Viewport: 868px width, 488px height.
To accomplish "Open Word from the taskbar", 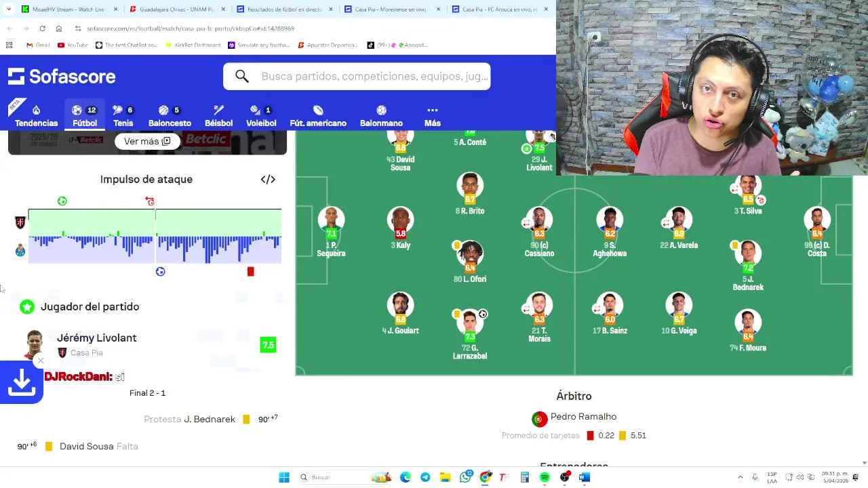I will 585,477.
